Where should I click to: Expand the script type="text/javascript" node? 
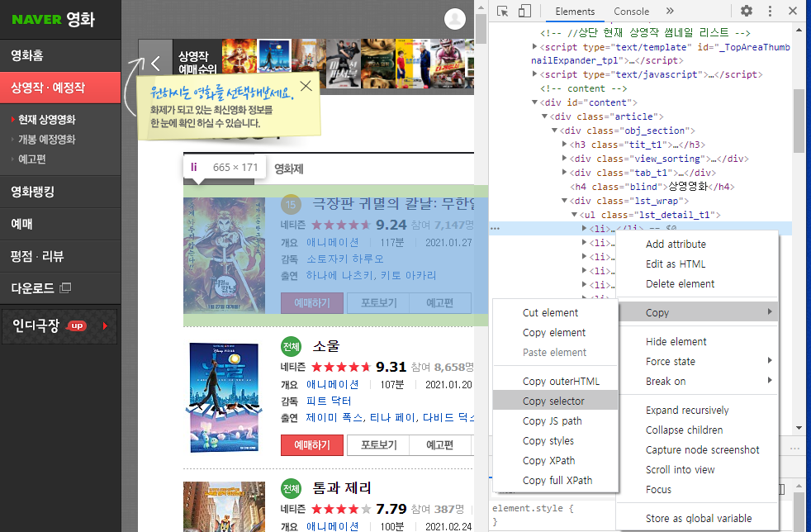coord(535,74)
